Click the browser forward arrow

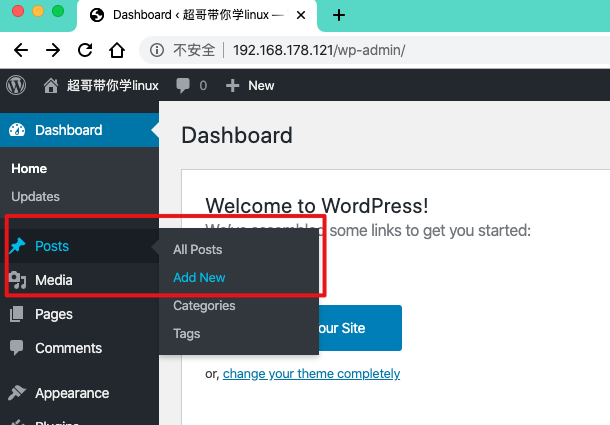[x=53, y=50]
